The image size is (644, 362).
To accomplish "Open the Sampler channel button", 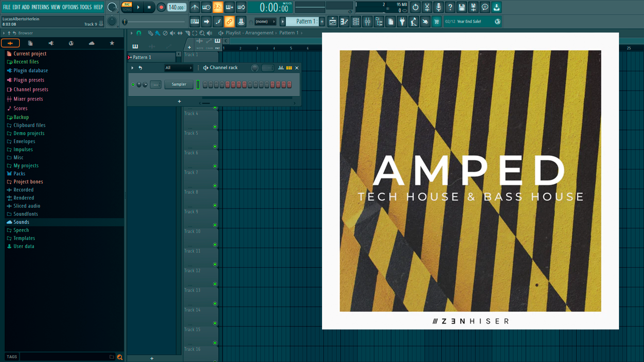I will 179,84.
